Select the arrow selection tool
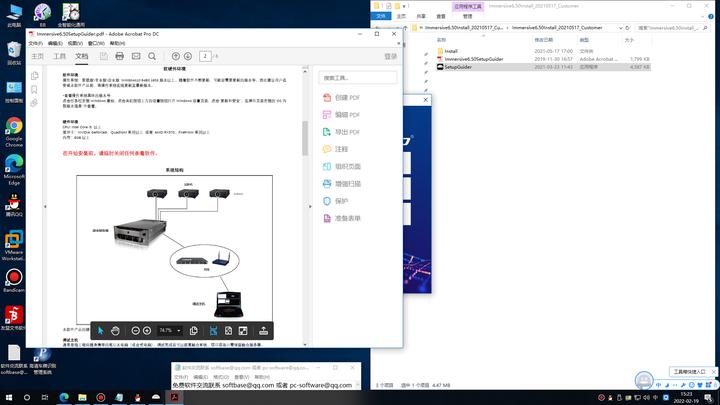 [x=101, y=330]
